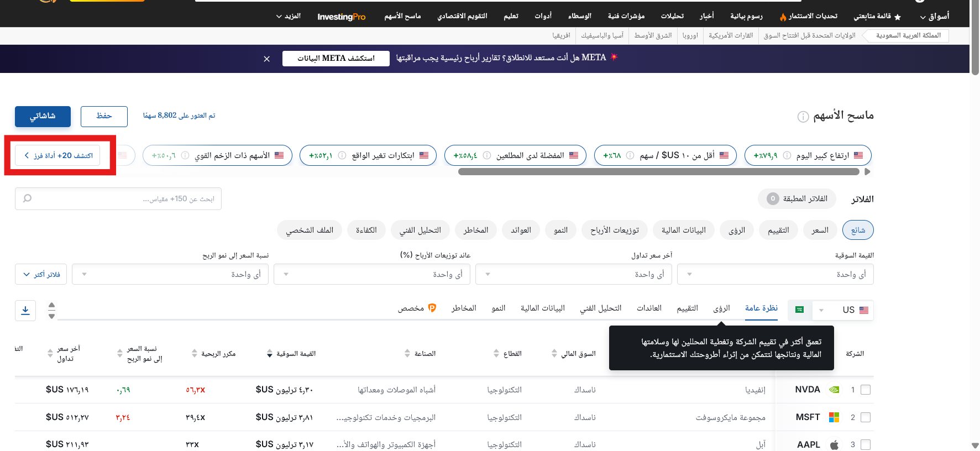Sort by the الصناعة column arrows
Screen dimensions: 980x451
point(407,354)
